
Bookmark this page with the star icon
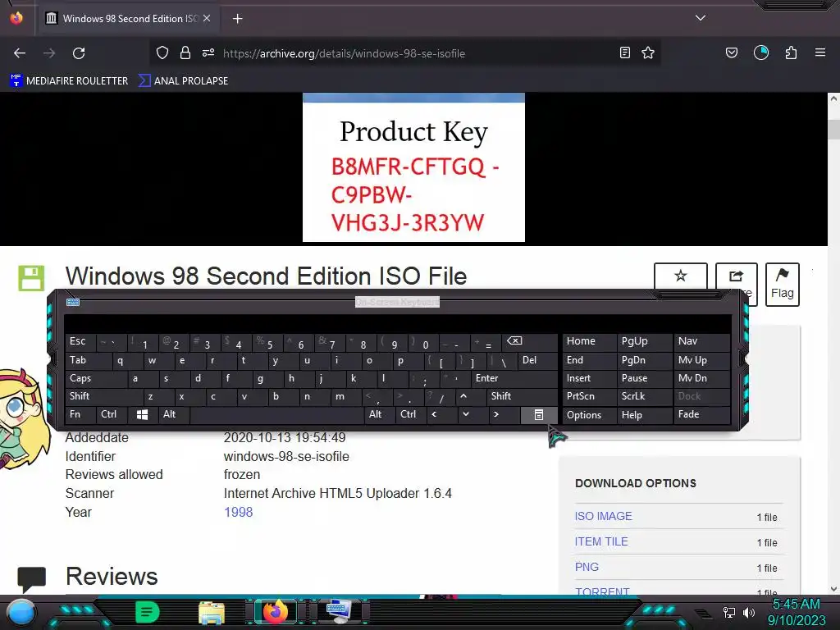pos(648,52)
